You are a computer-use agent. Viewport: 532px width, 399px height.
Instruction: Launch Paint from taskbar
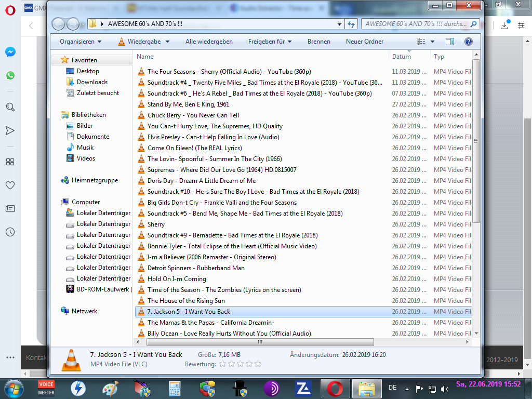coord(111,389)
